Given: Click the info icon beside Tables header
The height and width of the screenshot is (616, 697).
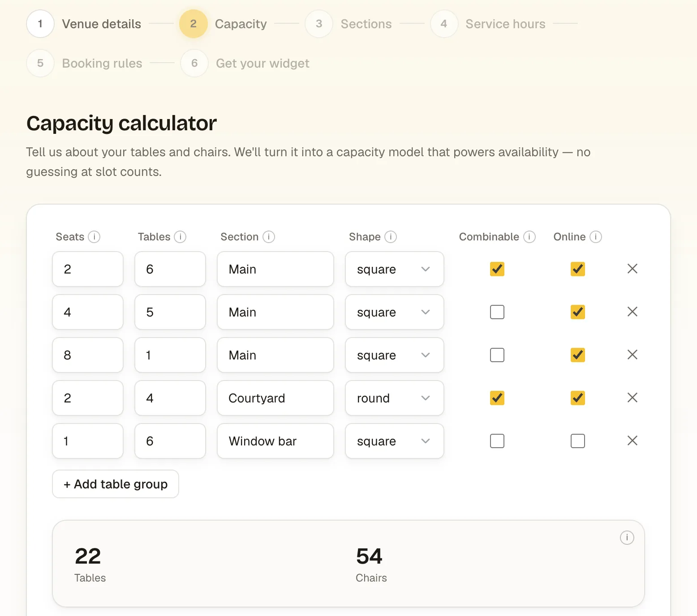Looking at the screenshot, I should pos(180,237).
